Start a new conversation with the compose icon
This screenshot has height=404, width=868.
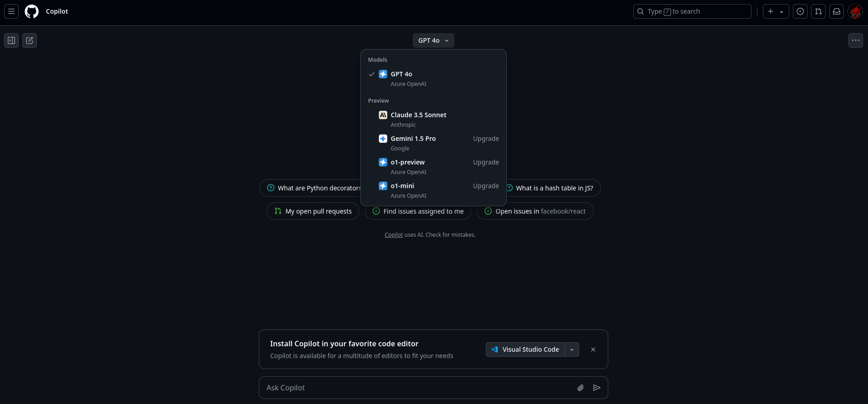(30, 40)
